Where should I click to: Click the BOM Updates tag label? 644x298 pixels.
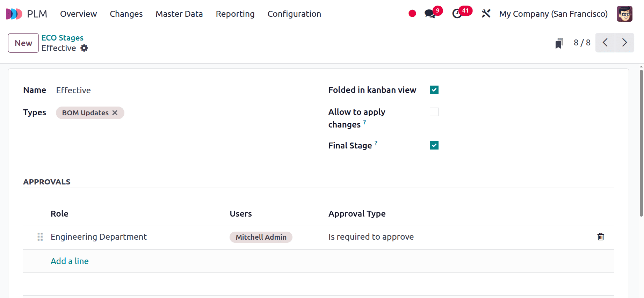pos(85,113)
